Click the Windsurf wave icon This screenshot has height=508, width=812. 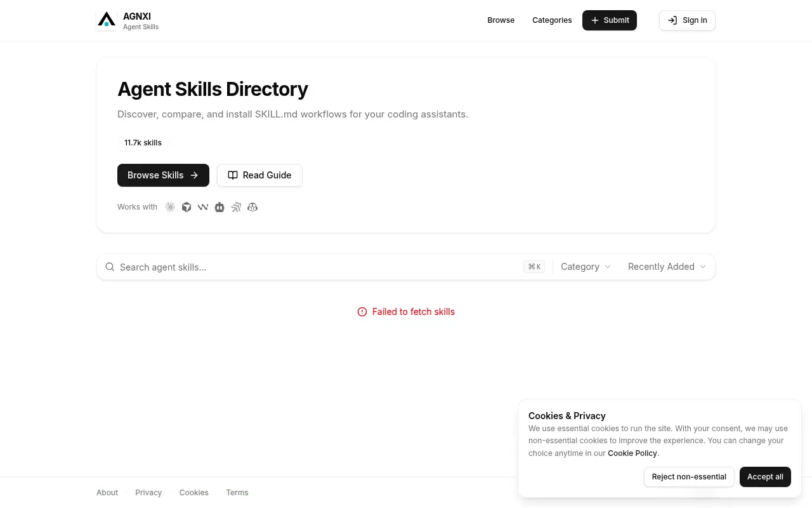point(203,207)
